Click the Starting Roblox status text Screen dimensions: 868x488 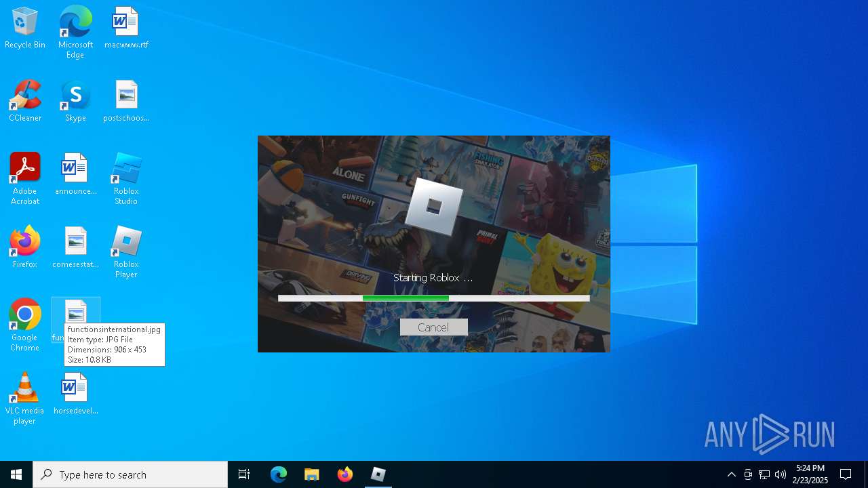433,278
